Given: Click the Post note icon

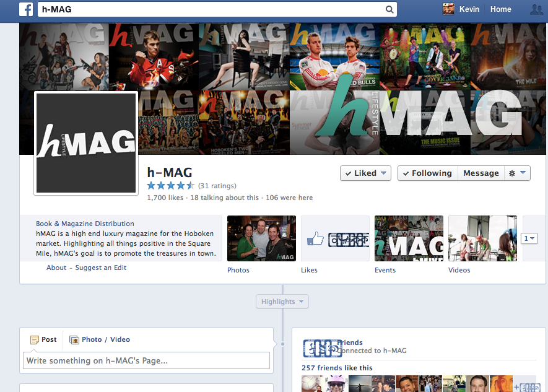Looking at the screenshot, I should coord(34,339).
